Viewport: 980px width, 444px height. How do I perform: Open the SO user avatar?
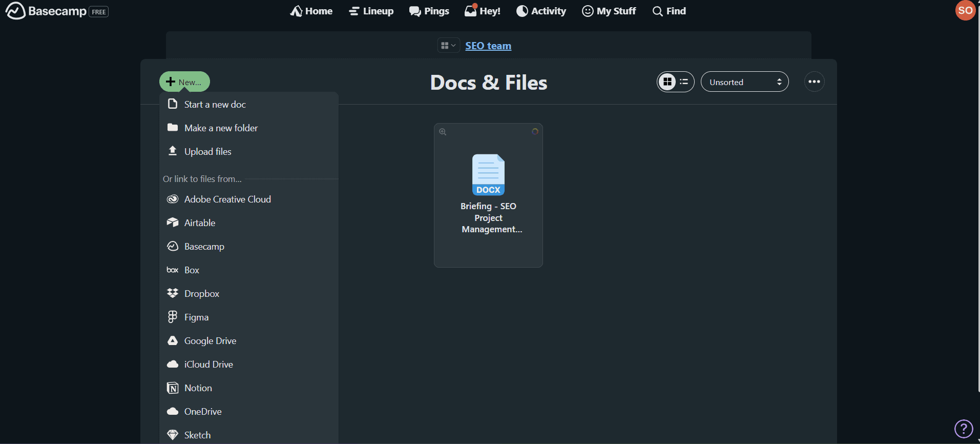click(x=965, y=11)
